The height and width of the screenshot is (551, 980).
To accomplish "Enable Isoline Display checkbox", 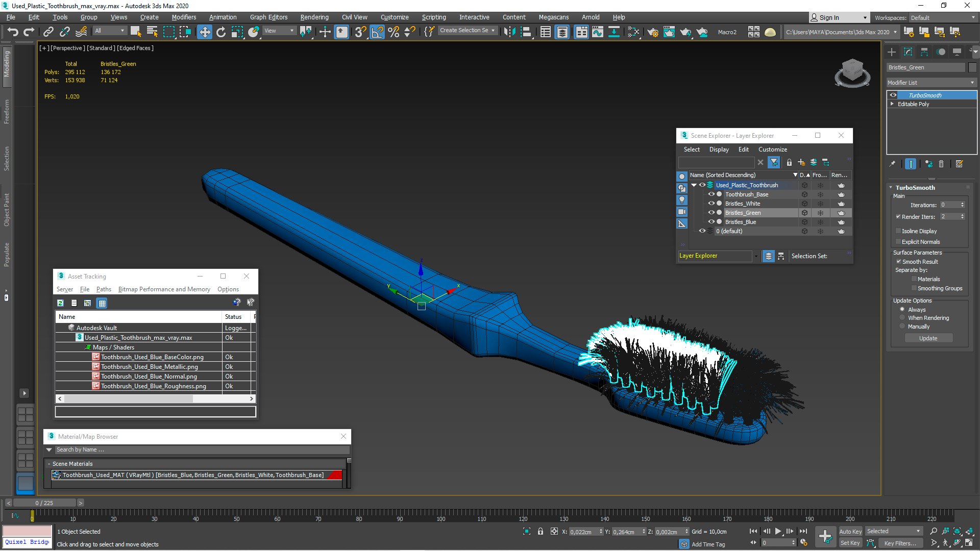I will (x=898, y=231).
